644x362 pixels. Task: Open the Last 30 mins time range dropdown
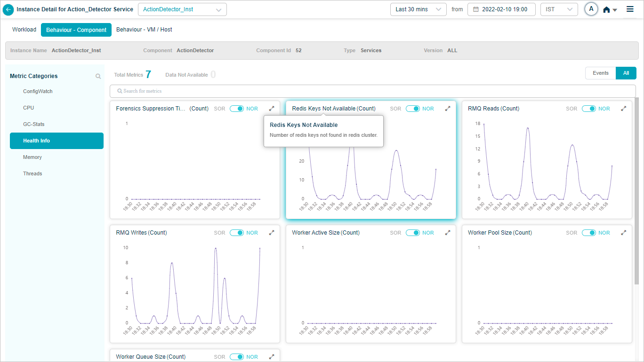point(418,9)
